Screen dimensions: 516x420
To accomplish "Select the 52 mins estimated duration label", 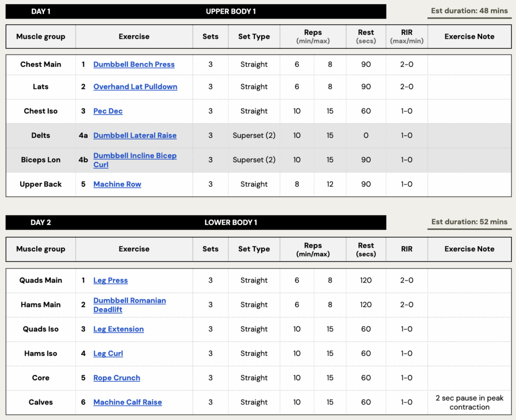I will tap(469, 222).
